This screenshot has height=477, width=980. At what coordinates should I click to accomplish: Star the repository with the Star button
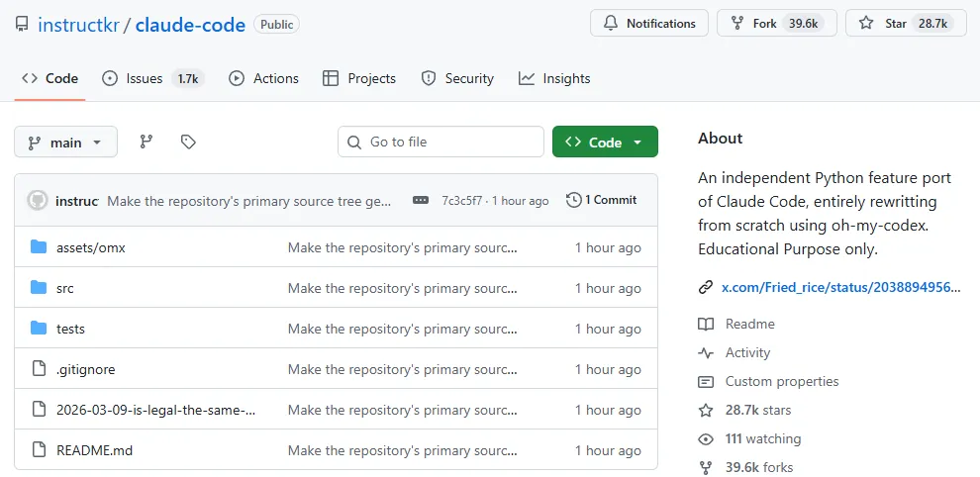point(906,23)
